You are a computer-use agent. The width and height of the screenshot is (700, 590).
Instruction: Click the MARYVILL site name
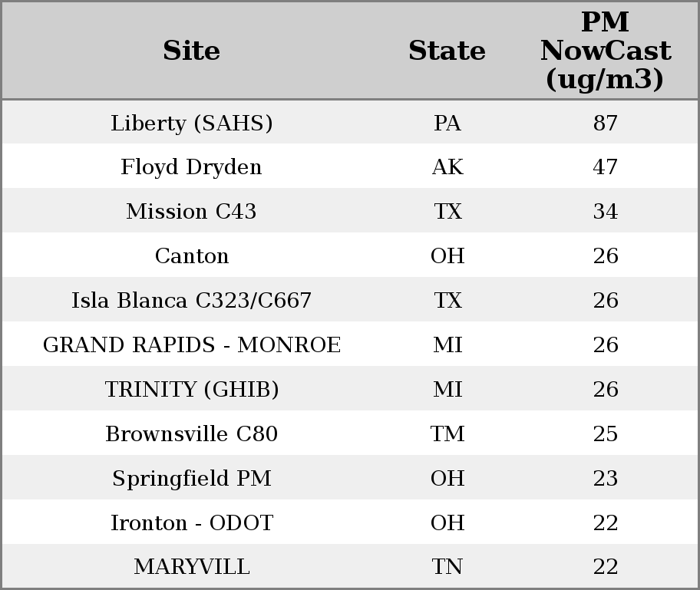pyautogui.click(x=192, y=567)
